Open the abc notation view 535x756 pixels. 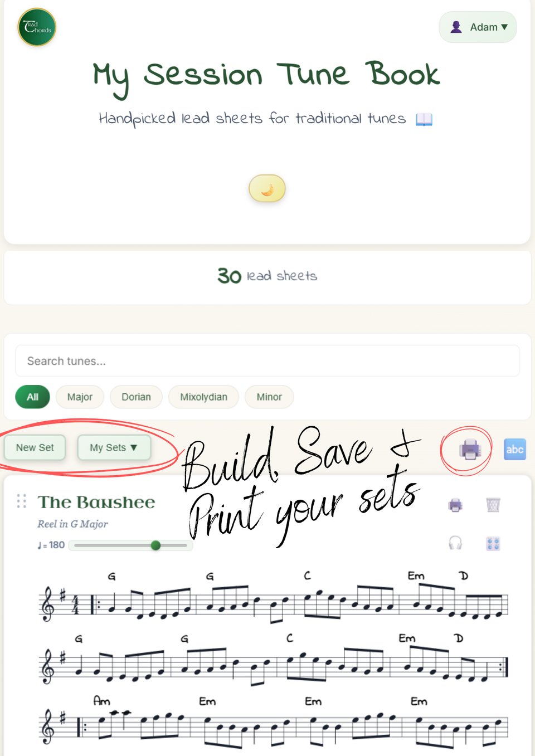tap(514, 449)
